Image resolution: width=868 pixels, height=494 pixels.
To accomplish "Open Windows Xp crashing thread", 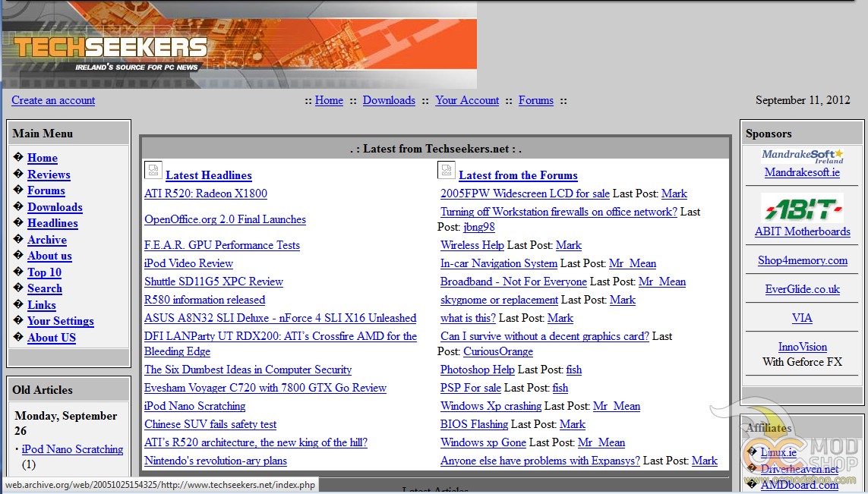I will [491, 406].
